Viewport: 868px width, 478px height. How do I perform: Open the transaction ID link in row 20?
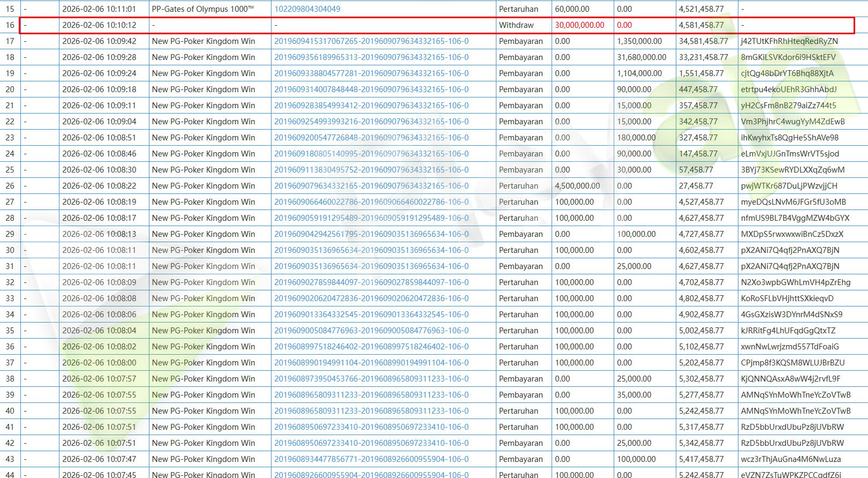[x=371, y=89]
